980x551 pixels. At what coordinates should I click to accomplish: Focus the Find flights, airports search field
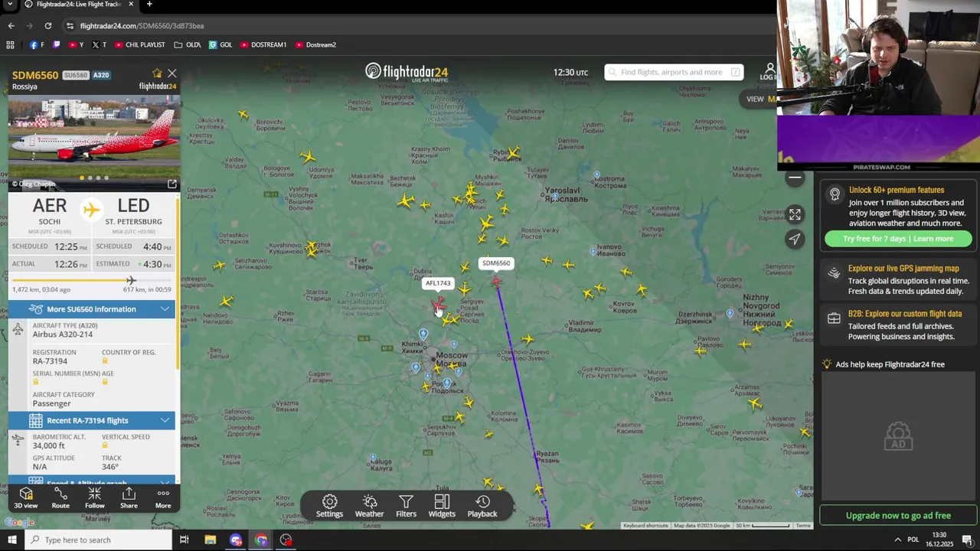tap(674, 72)
